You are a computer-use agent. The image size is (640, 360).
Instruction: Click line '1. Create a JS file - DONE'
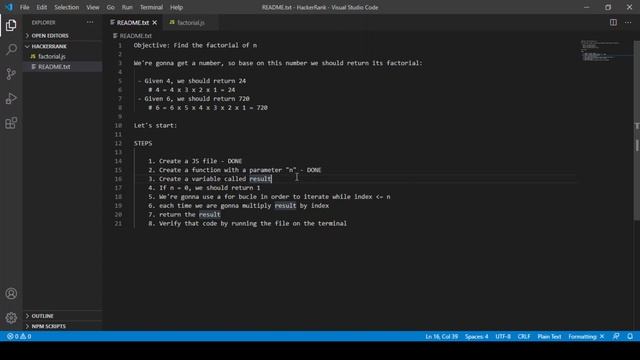click(195, 161)
